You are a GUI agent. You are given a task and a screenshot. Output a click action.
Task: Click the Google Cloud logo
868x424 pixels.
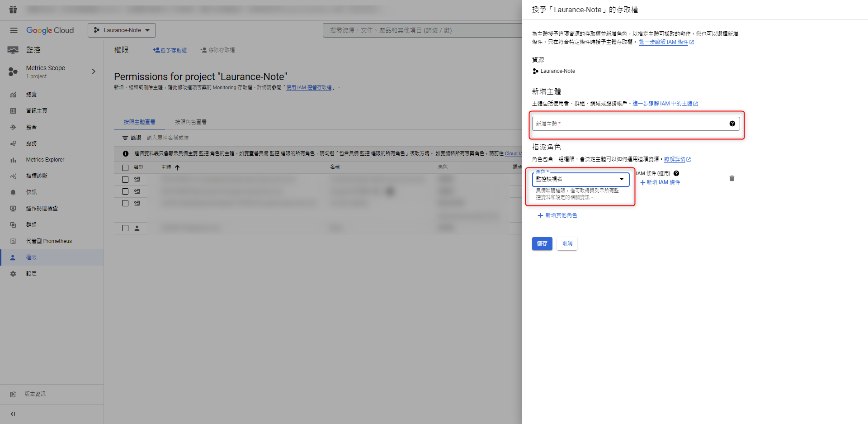(x=50, y=30)
